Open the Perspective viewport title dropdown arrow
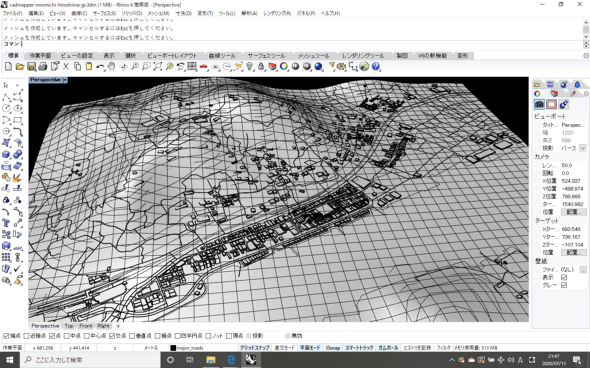Screen dimensions: 590x368 click(65, 80)
